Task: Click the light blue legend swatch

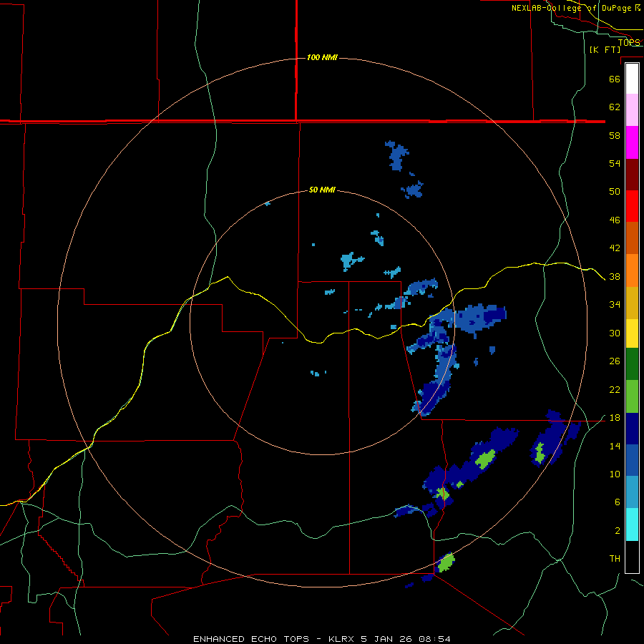Action: tap(632, 492)
